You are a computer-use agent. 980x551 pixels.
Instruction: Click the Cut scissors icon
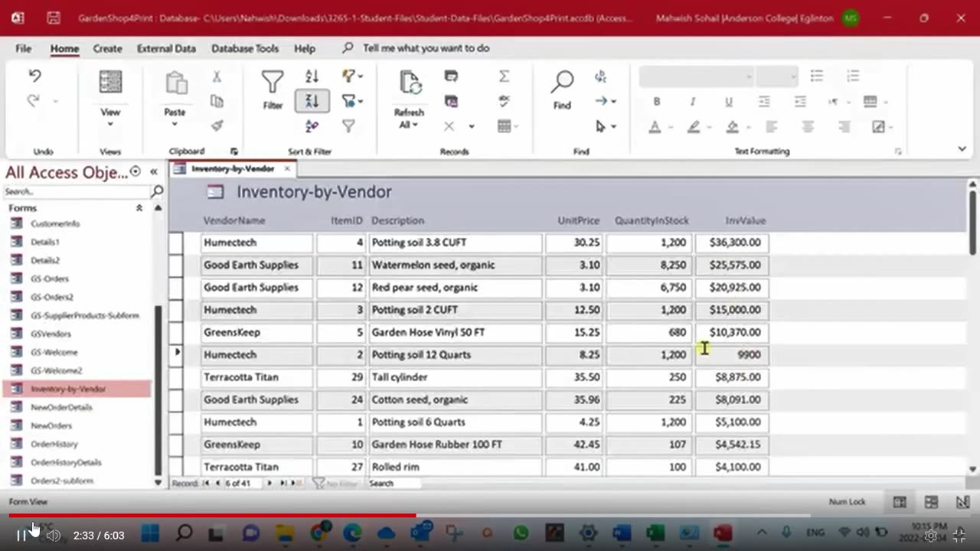point(217,77)
